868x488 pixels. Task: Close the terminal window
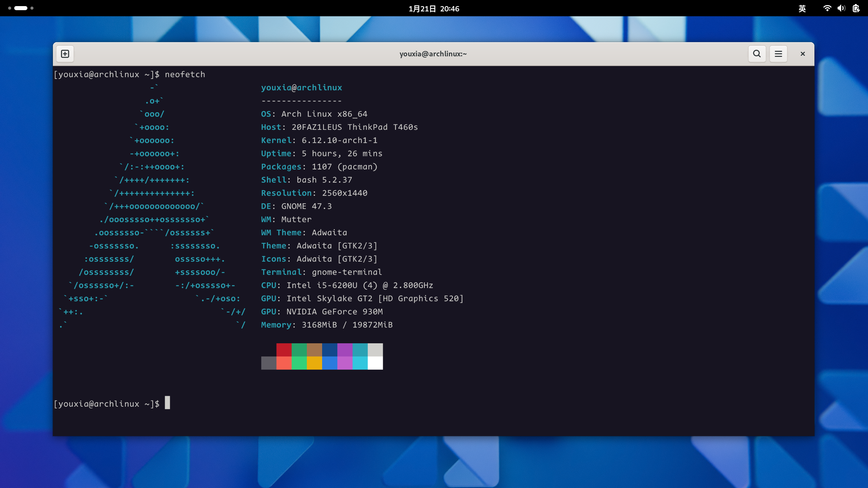click(803, 54)
